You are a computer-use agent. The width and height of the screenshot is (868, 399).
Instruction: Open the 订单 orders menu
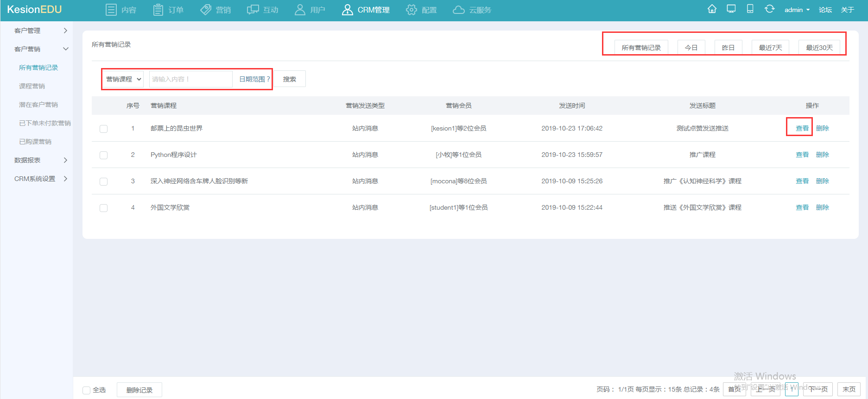(168, 10)
